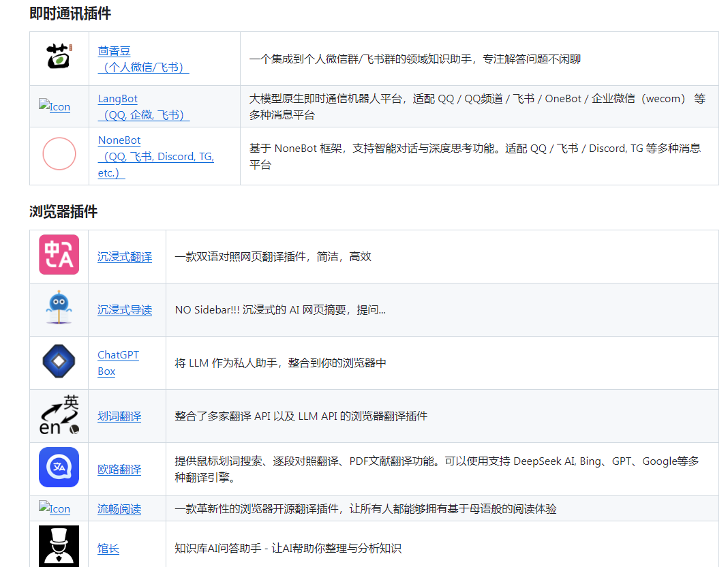The width and height of the screenshot is (728, 567).
Task: Click the magician-hat 馆长 logo
Action: tap(59, 545)
